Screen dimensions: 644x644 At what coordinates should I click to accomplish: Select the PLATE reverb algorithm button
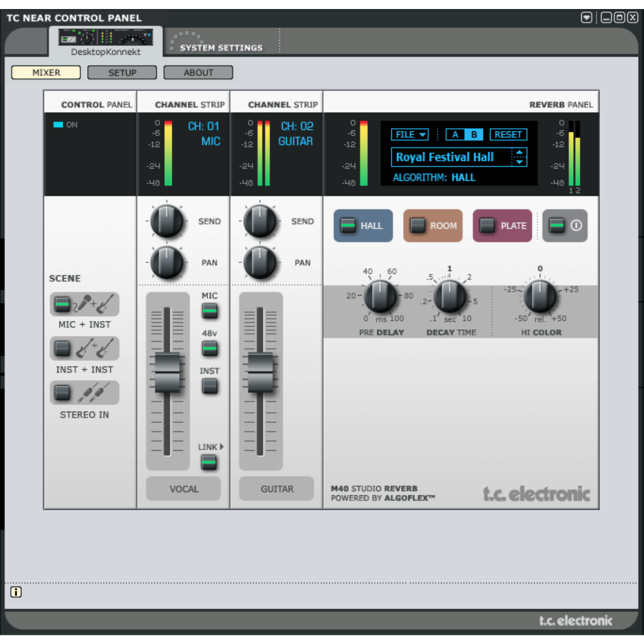click(x=502, y=226)
